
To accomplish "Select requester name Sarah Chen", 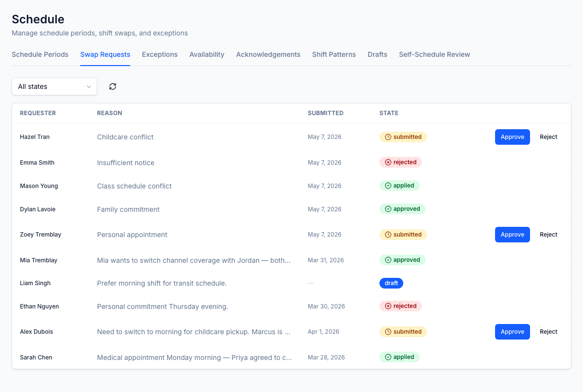I will click(x=36, y=358).
